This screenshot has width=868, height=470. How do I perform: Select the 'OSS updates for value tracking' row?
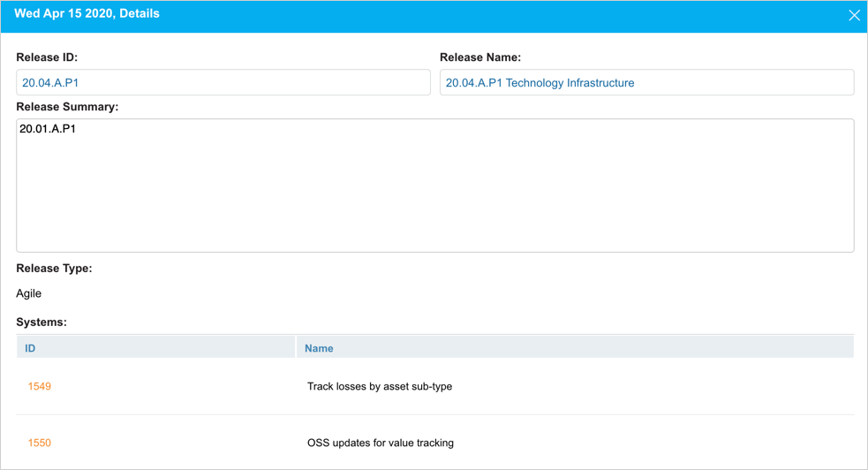tap(381, 443)
